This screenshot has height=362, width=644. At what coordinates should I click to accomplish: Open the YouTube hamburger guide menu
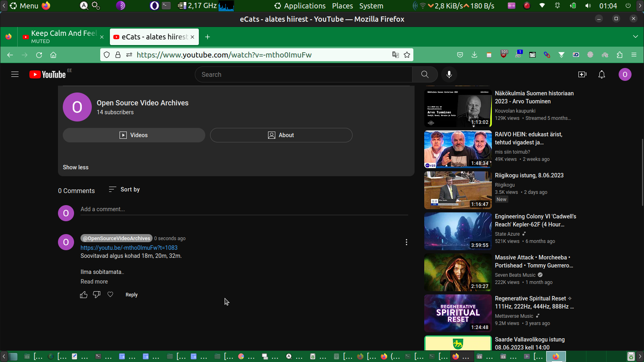pos(15,74)
